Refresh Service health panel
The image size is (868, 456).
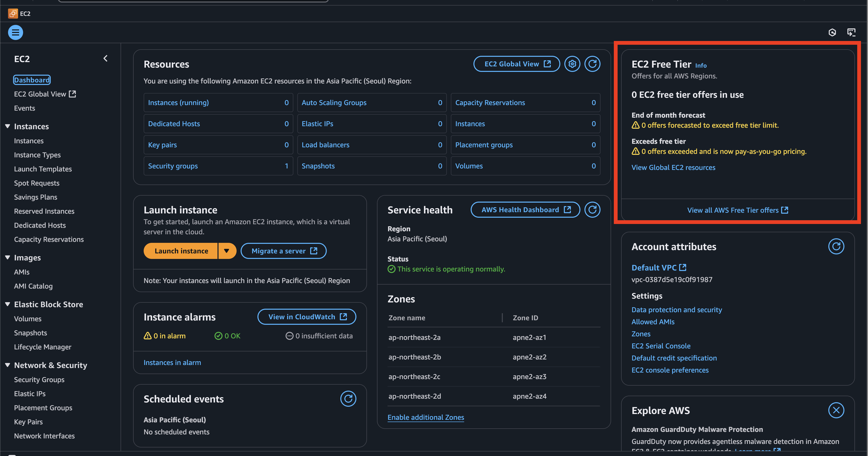point(592,210)
